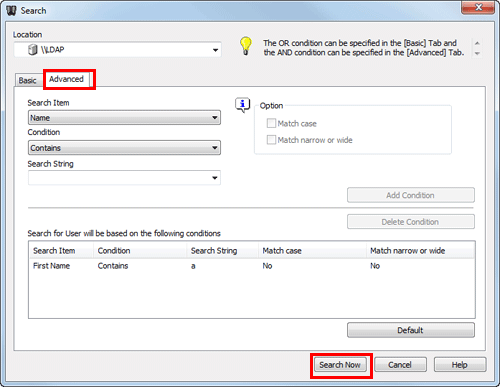
Task: Click the 'No' value under Match case
Action: click(267, 266)
